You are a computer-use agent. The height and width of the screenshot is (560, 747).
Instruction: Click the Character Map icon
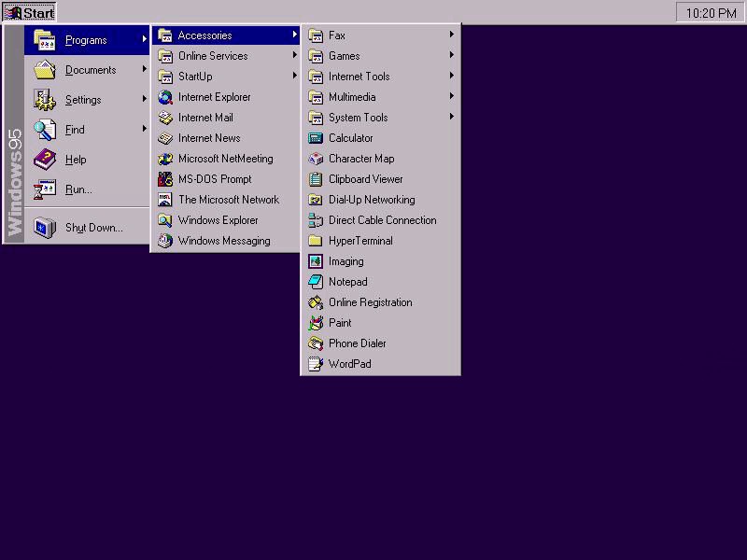coord(316,159)
